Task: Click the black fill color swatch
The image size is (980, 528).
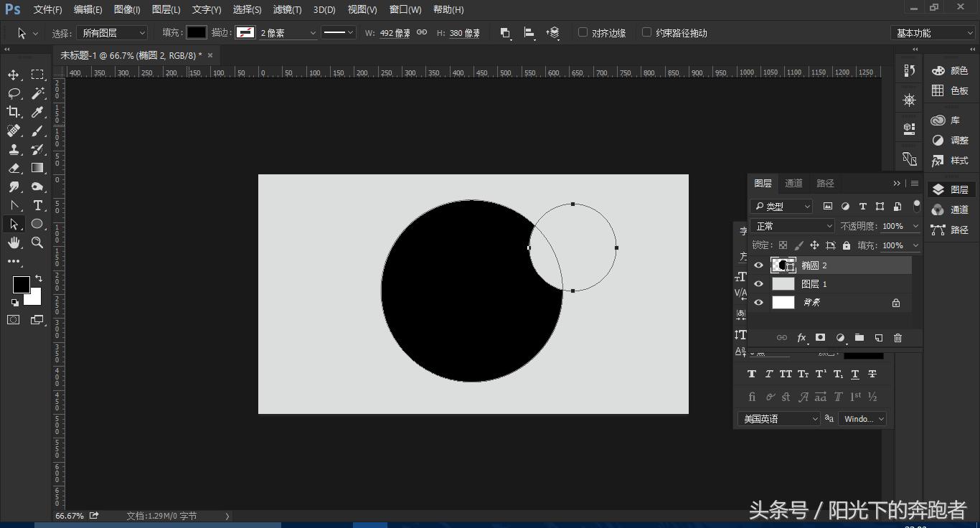Action: coord(197,32)
